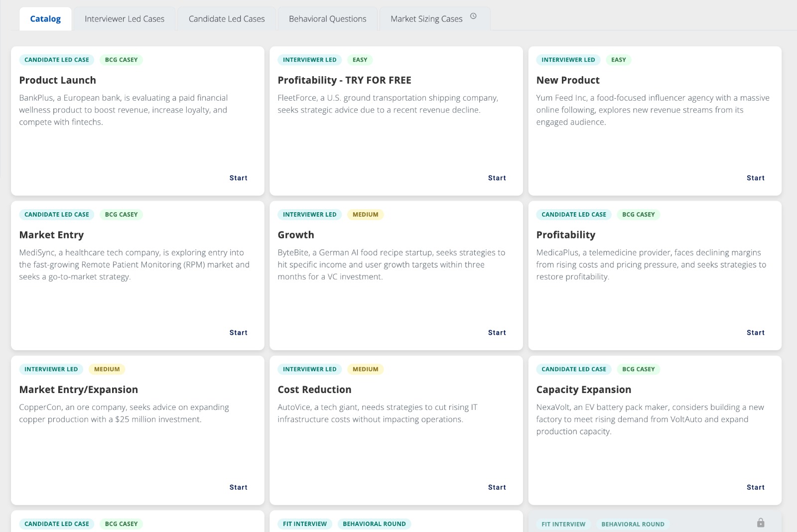Click the BCG CASEY tag on Capacity Expansion
The height and width of the screenshot is (532, 797).
[638, 369]
